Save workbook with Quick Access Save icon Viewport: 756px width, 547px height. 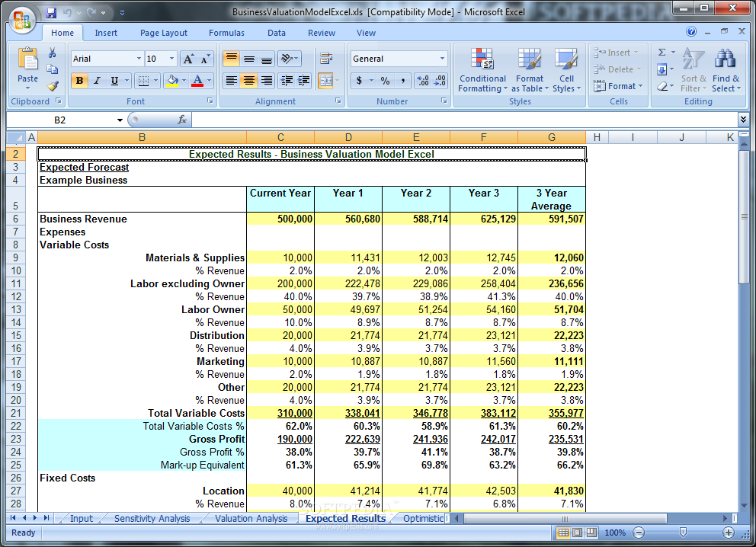(51, 13)
